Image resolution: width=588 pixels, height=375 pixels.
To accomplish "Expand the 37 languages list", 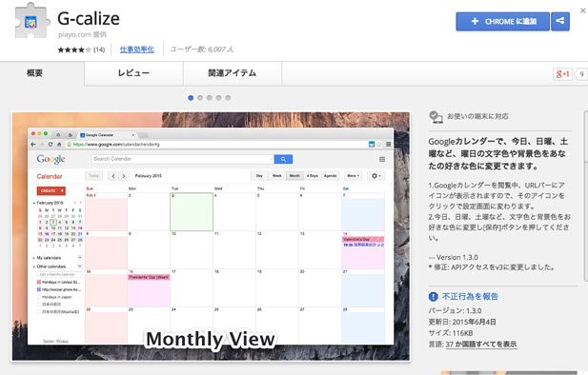I will click(481, 344).
